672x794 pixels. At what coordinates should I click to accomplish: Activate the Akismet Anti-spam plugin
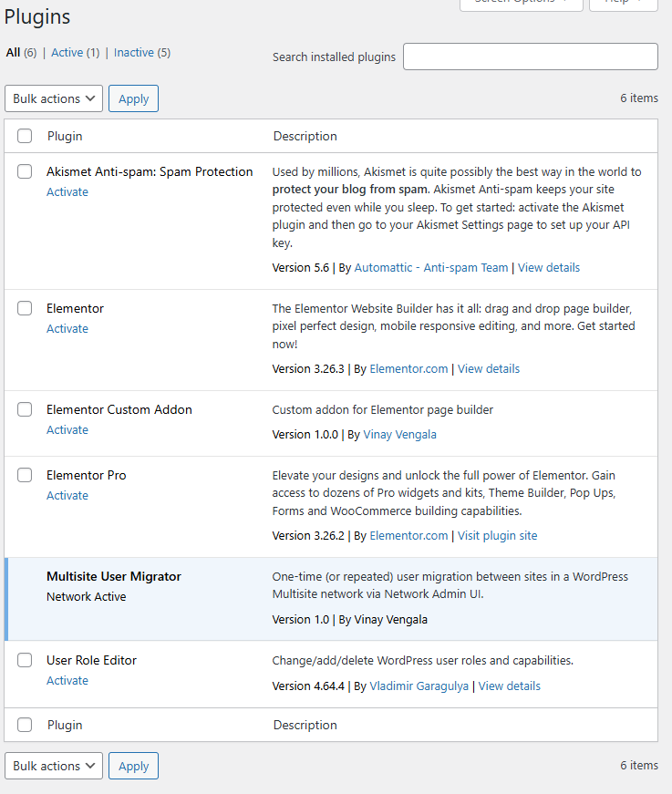[x=67, y=192]
